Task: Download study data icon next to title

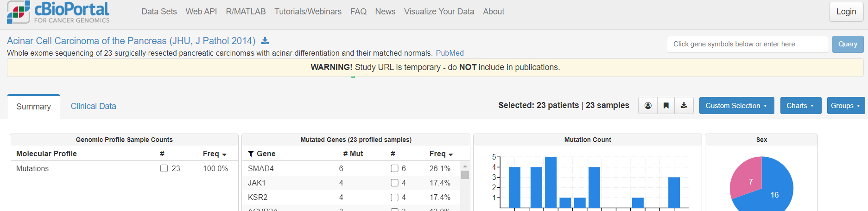Action: (265, 41)
